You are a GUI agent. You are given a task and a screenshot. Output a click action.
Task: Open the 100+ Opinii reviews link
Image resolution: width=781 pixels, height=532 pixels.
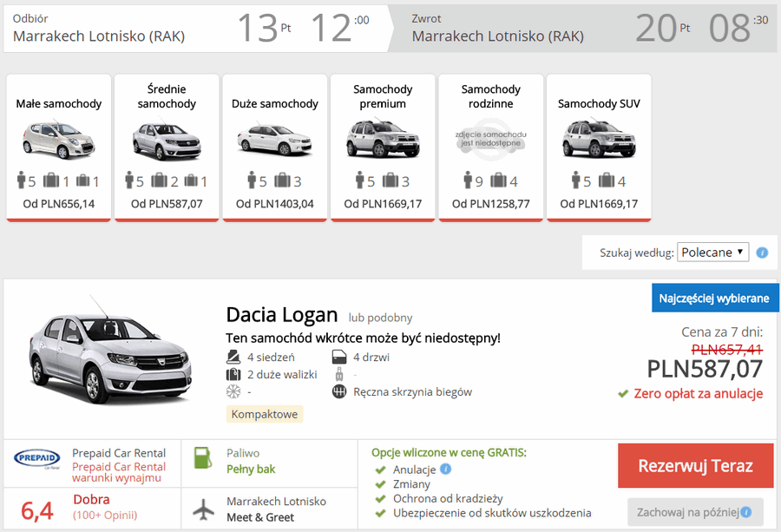[x=105, y=515]
